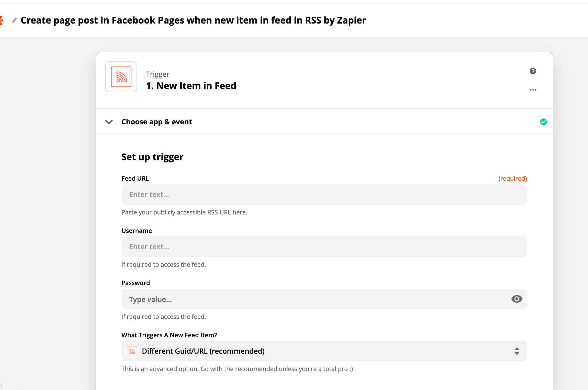Click the up/down arrows on the trigger dropdown
The height and width of the screenshot is (390, 588).
pyautogui.click(x=517, y=351)
